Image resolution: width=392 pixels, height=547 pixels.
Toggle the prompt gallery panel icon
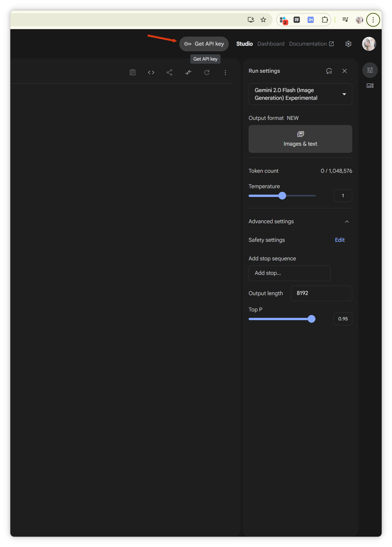click(370, 86)
